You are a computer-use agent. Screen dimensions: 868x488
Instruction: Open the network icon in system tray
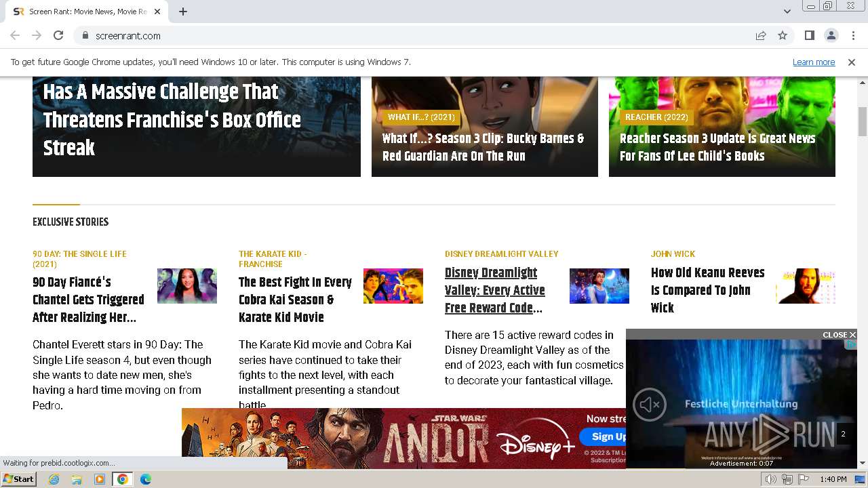tap(787, 479)
